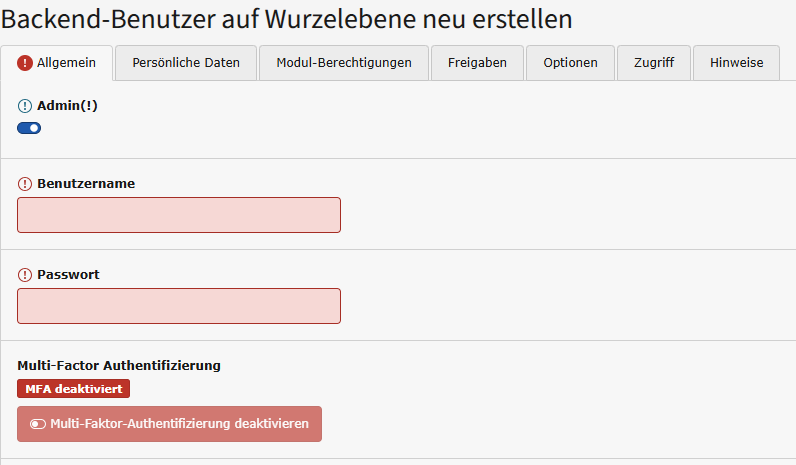Select the Freigaben tab

pyautogui.click(x=477, y=63)
